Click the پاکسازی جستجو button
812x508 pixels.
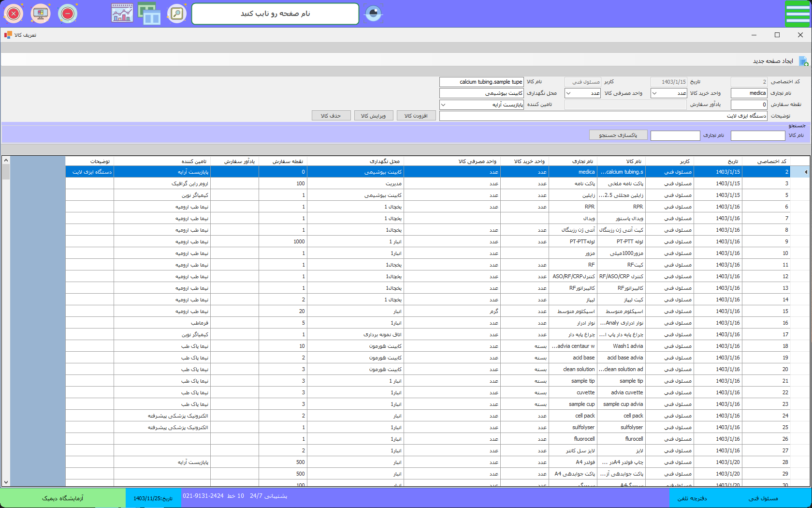click(x=618, y=135)
